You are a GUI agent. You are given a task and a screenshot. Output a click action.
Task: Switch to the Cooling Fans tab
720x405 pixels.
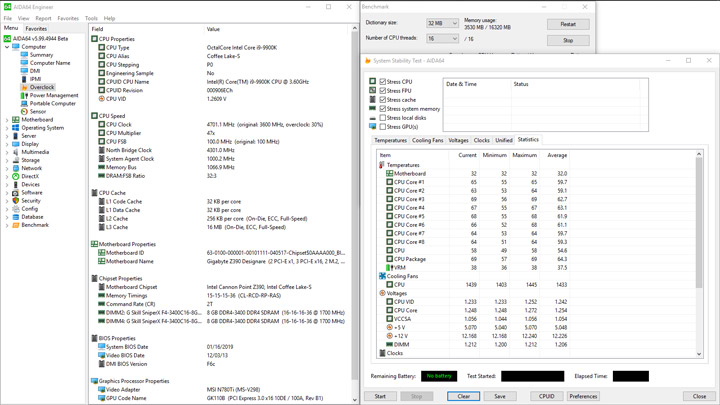coord(427,141)
